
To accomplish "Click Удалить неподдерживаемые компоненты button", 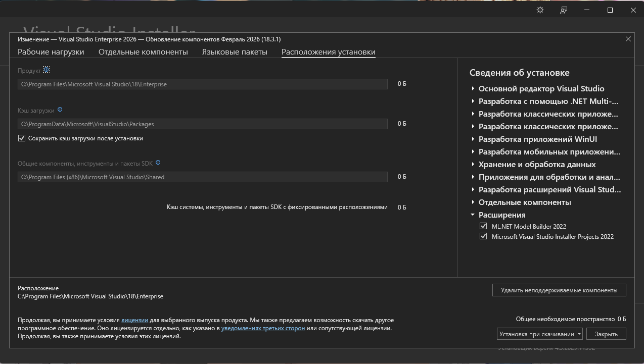I will 559,290.
